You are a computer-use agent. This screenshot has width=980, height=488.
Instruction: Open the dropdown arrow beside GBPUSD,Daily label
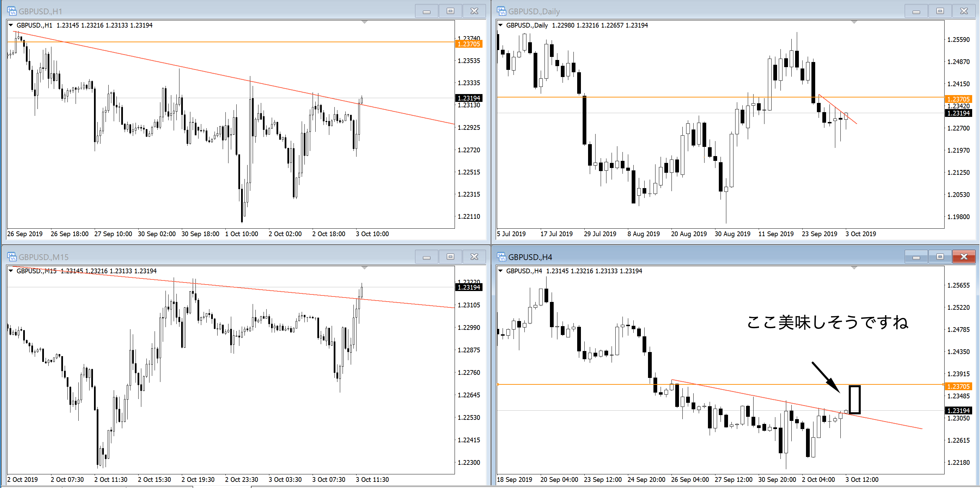click(500, 25)
